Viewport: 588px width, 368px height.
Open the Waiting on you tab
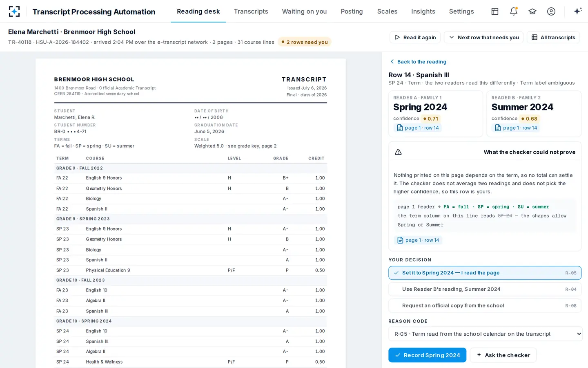(304, 11)
